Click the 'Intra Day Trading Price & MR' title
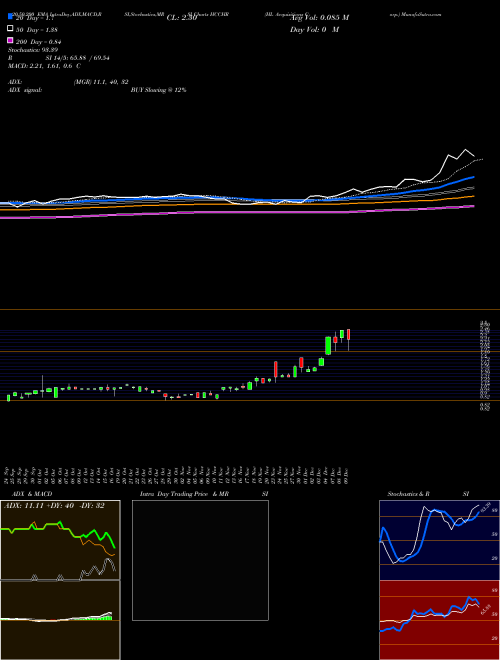 click(x=184, y=494)
